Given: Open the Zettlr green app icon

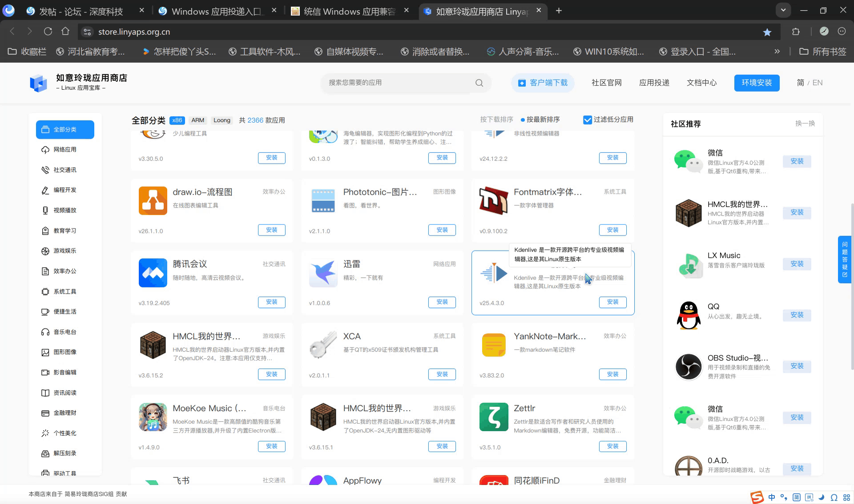Looking at the screenshot, I should click(494, 417).
